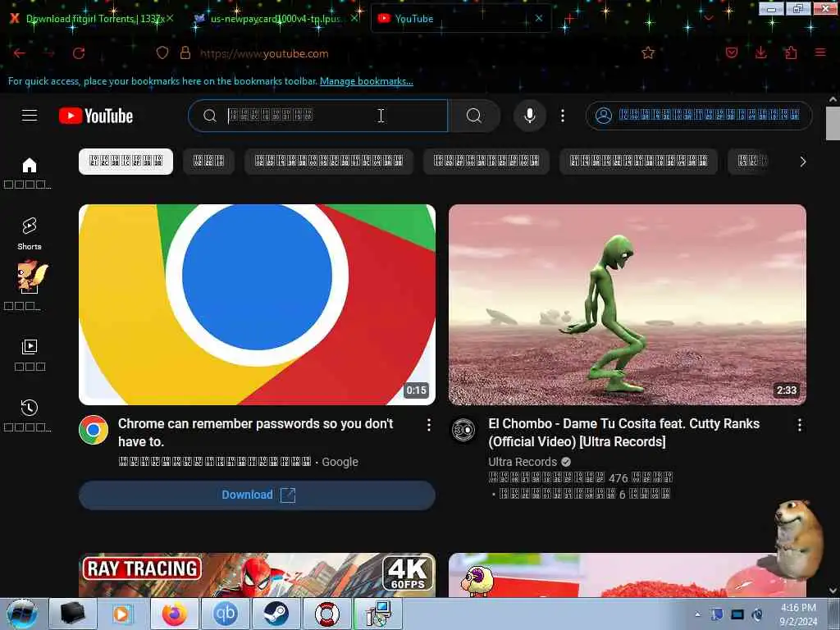Viewport: 840px width, 630px height.
Task: Click the Ultra Records channel avatar
Action: pos(464,430)
